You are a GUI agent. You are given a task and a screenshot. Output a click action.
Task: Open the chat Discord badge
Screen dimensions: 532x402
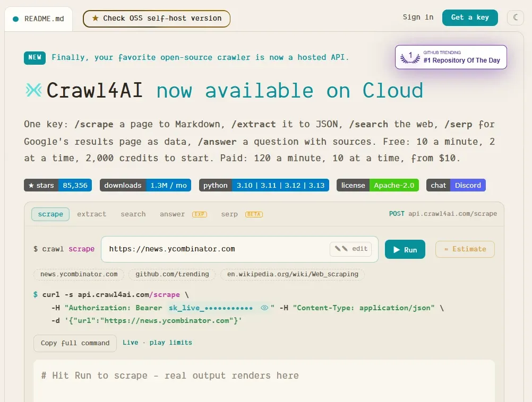(x=456, y=185)
